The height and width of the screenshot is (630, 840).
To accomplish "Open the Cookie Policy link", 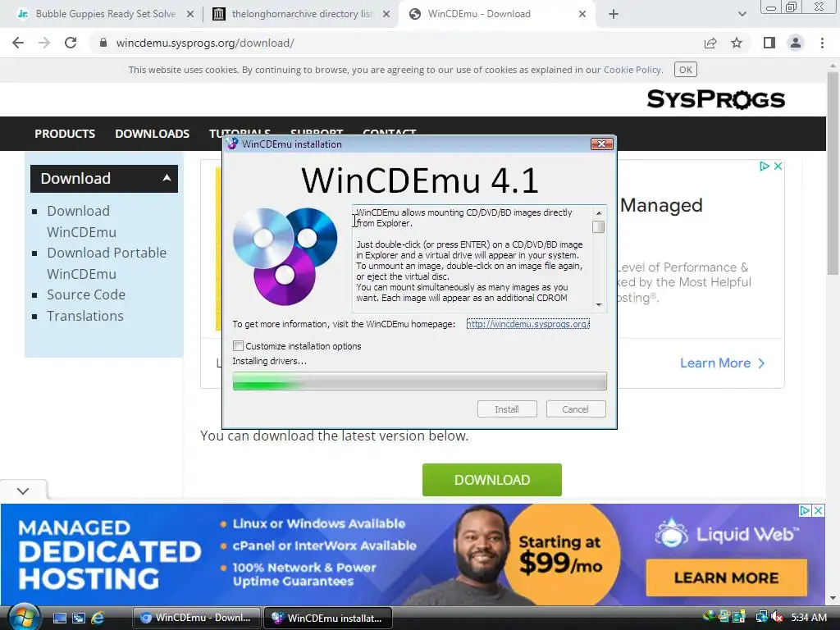I will [x=632, y=70].
